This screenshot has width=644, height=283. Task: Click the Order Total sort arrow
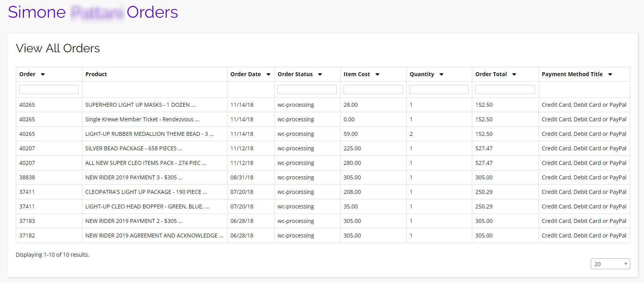coord(514,75)
